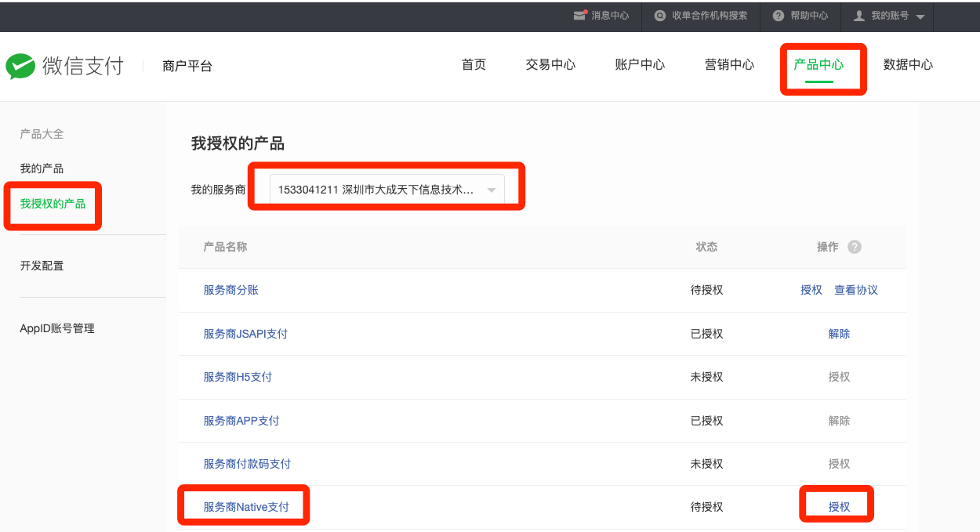
Task: Open 服务商付款码支付 product link
Action: coord(247,464)
